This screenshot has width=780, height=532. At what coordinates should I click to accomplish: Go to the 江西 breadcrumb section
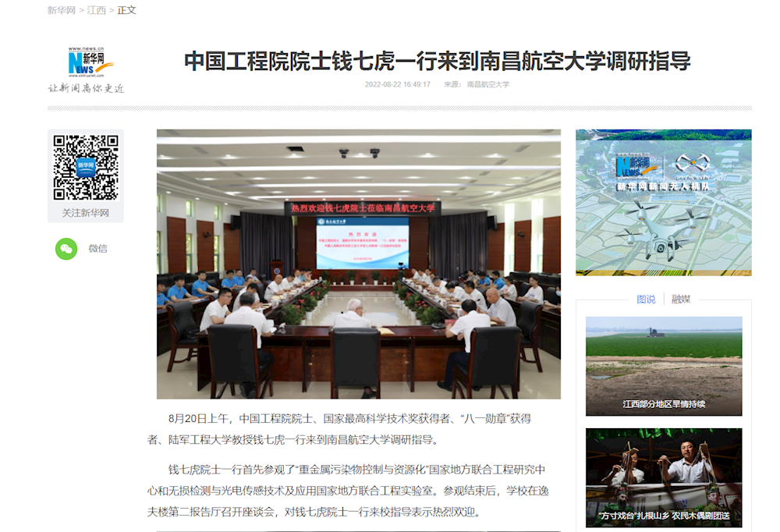(x=97, y=10)
